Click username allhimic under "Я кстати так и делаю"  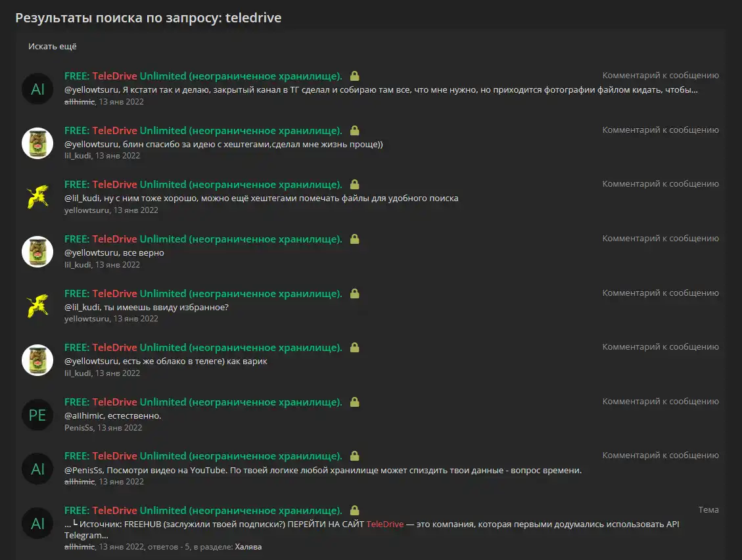[x=80, y=101]
